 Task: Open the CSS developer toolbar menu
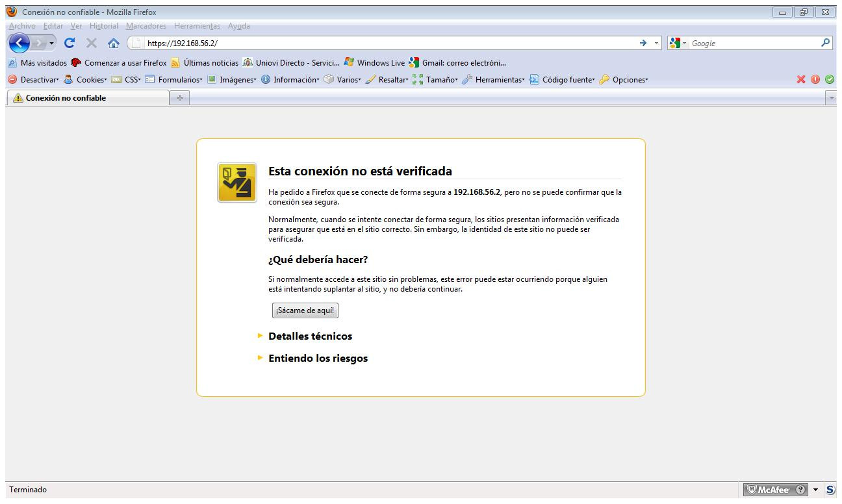126,80
